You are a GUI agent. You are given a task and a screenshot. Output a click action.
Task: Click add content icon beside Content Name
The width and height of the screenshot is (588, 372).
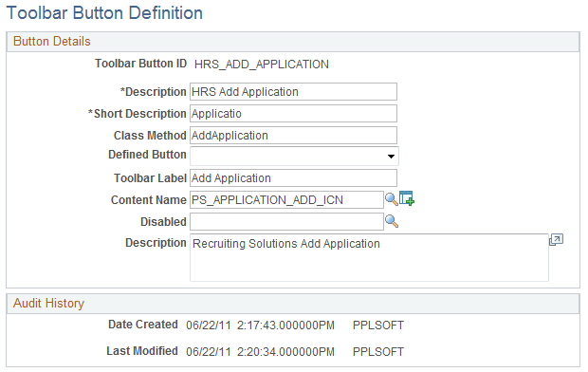coord(407,198)
